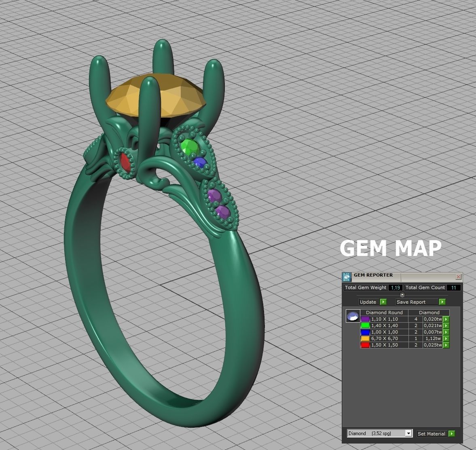
Task: Run Update with its green arrow
Action: pyautogui.click(x=383, y=302)
